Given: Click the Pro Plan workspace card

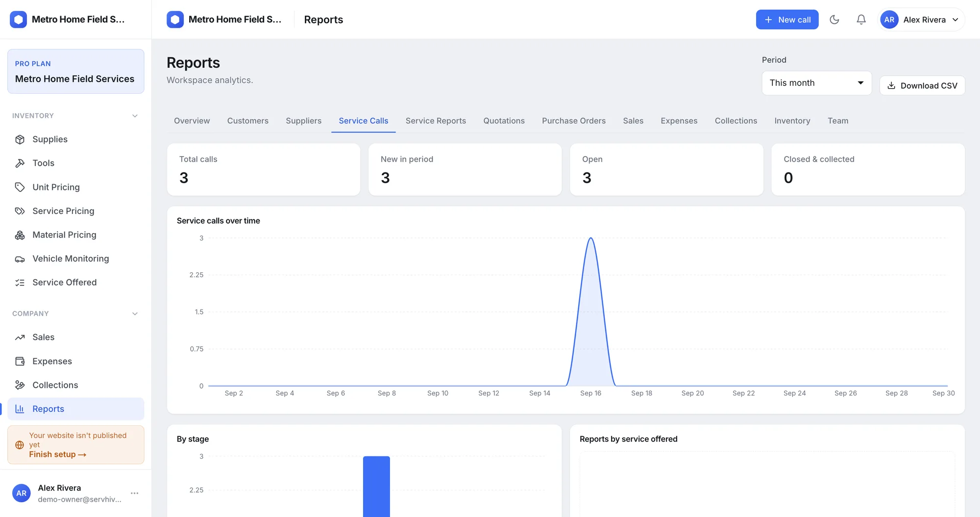Looking at the screenshot, I should point(76,71).
